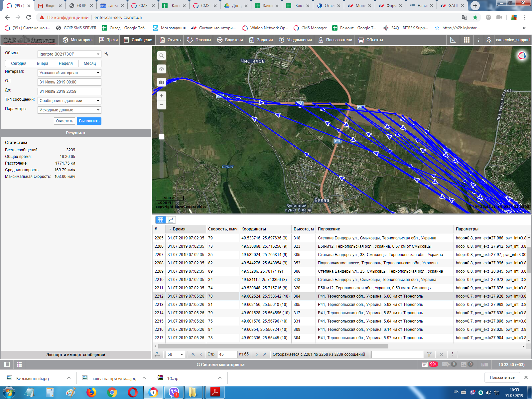Screen dimensions: 532x399
Task: Open the Отчеты menu tab
Action: 171,40
